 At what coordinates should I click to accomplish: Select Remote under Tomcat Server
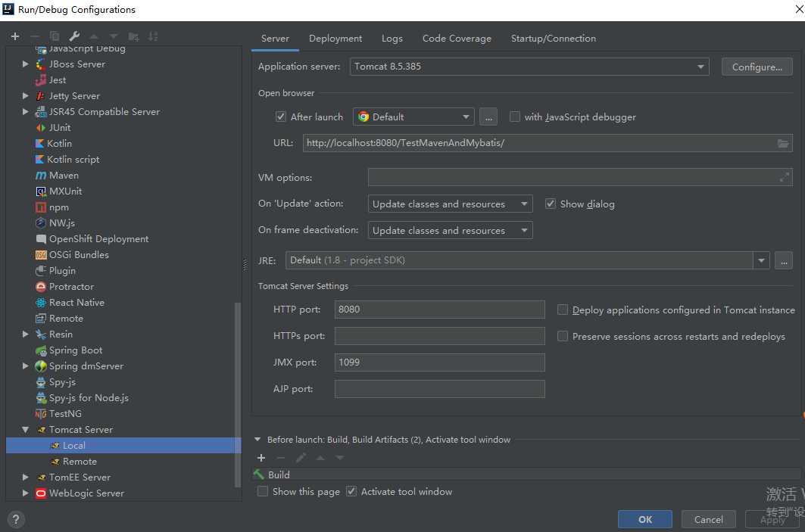pos(123,462)
